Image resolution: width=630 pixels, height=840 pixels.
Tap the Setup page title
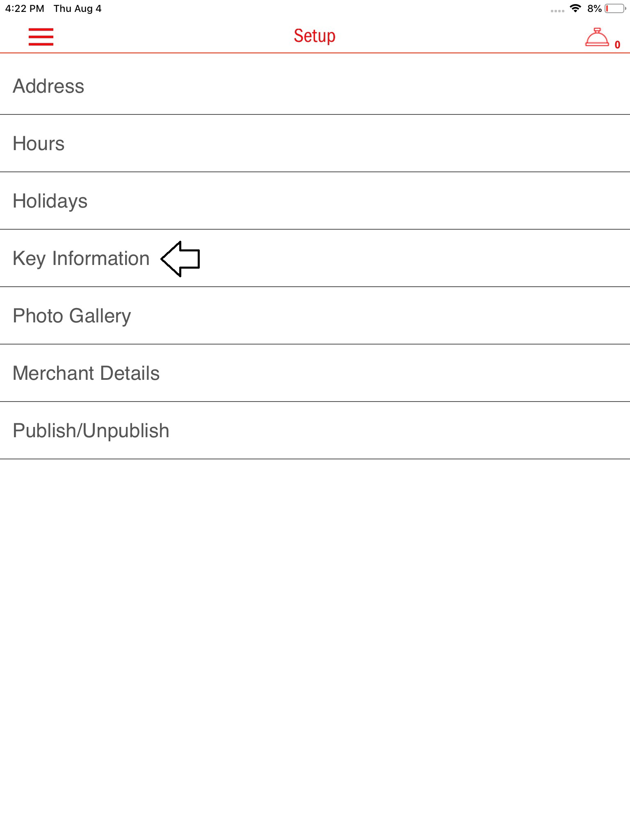coord(315,36)
